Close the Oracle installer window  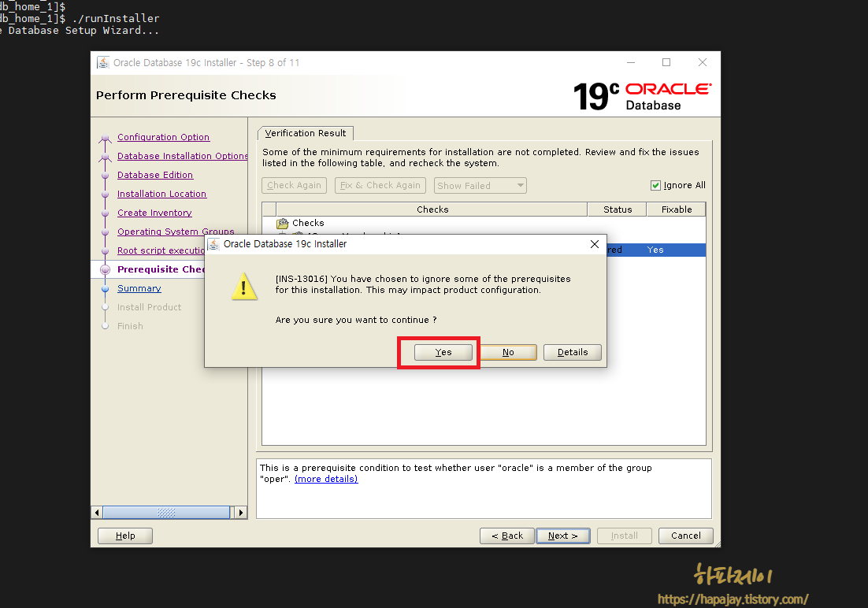tap(703, 62)
